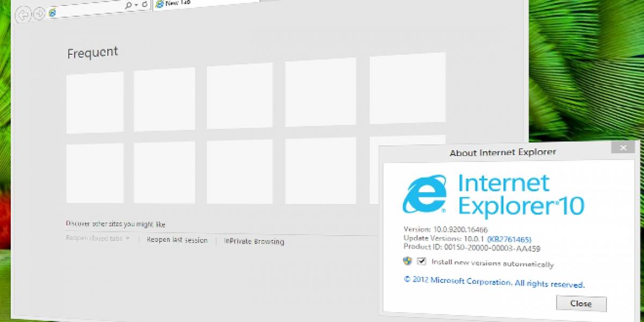Screen dimensions: 644x322
Task: Click Reopen last session
Action: [x=177, y=240]
